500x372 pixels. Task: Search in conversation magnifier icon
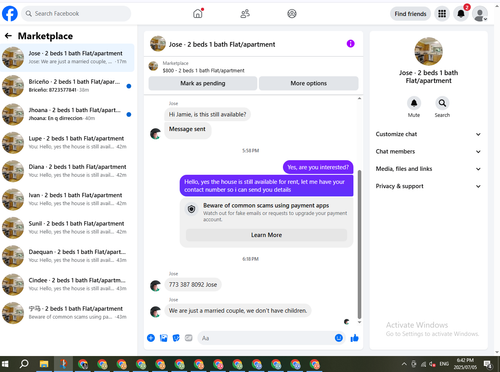point(442,103)
